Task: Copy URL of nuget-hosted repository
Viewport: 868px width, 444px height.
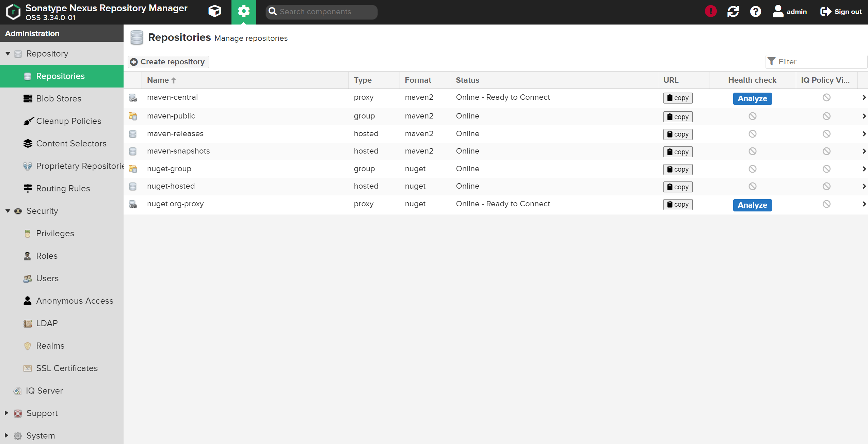Action: tap(678, 187)
